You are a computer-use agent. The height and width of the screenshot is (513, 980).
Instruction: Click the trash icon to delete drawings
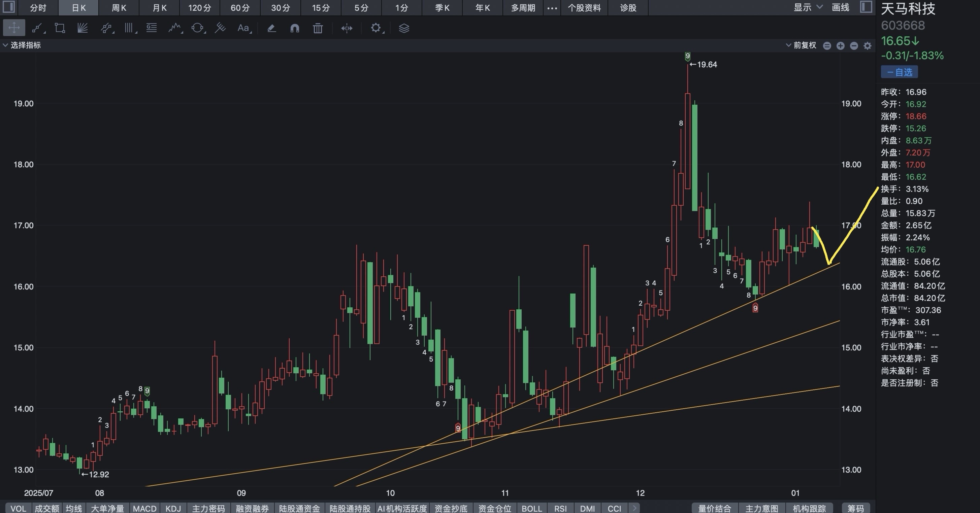(x=318, y=28)
